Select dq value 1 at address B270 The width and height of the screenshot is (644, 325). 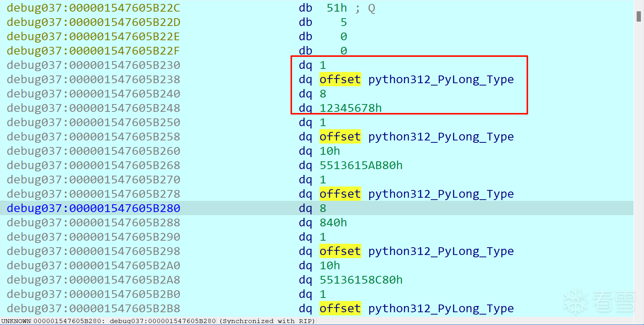(323, 180)
